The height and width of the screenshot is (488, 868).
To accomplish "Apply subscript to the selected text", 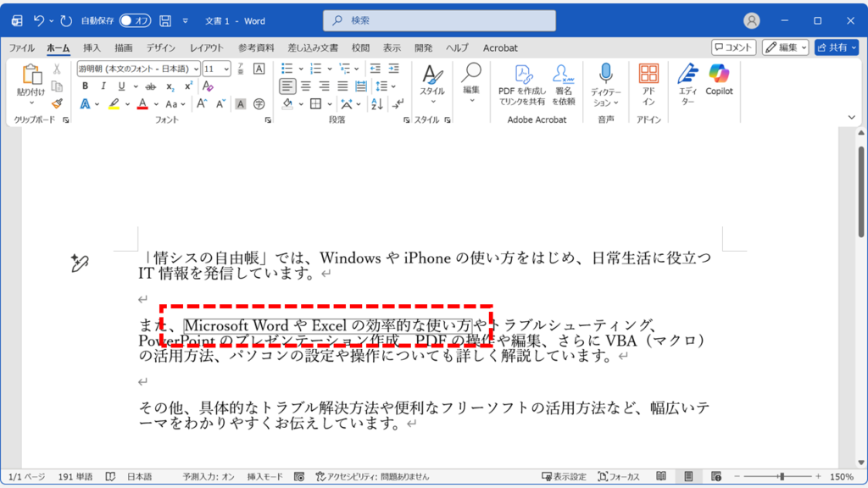I will coord(170,86).
